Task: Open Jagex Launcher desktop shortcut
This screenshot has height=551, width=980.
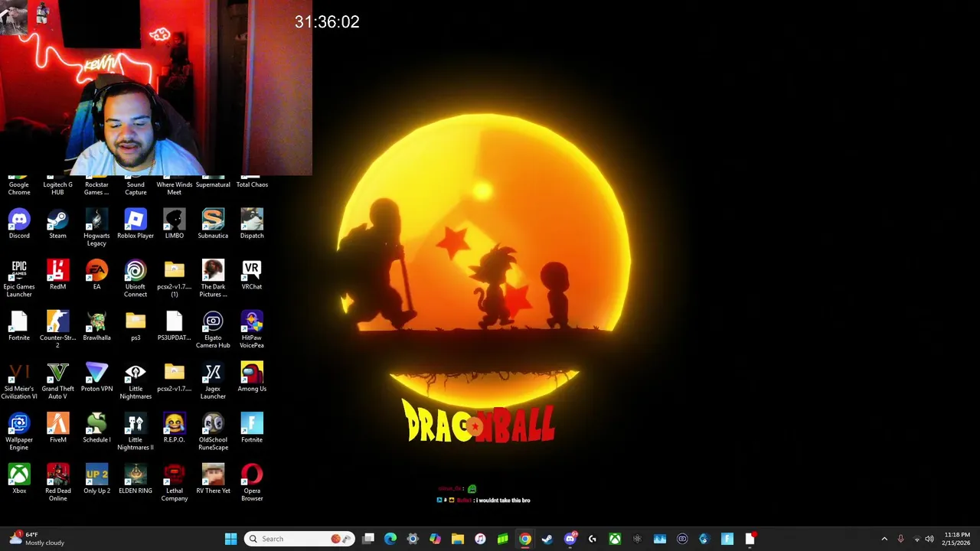Action: (213, 381)
